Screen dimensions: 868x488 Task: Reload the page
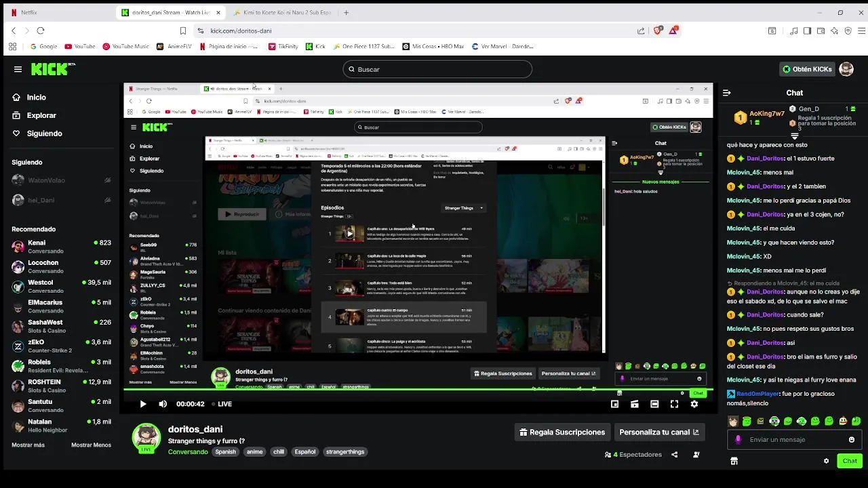[41, 30]
